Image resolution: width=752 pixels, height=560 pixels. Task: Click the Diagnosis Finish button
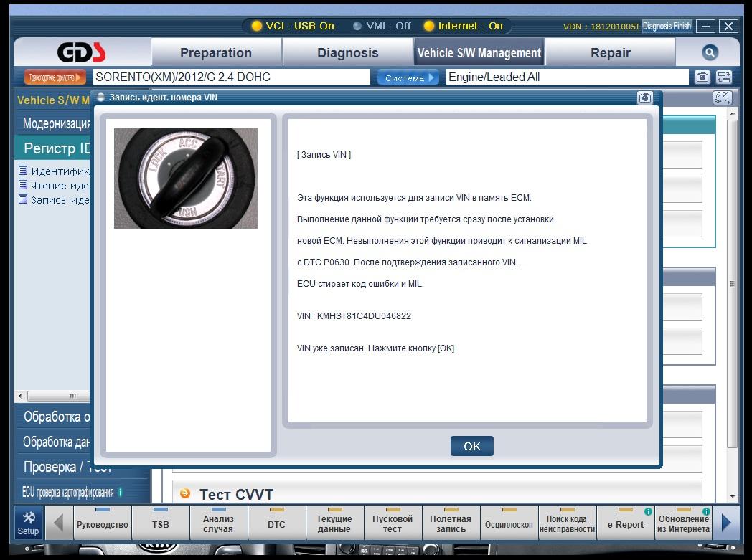(667, 26)
